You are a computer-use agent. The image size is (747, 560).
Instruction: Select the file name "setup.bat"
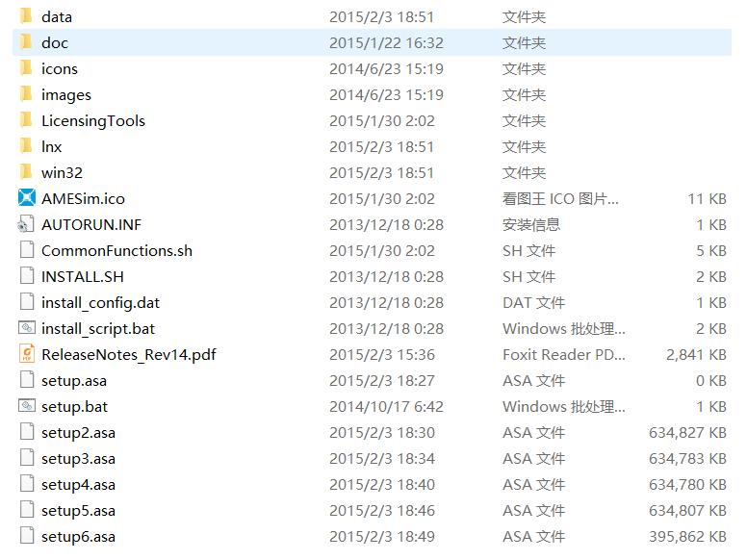coord(74,407)
